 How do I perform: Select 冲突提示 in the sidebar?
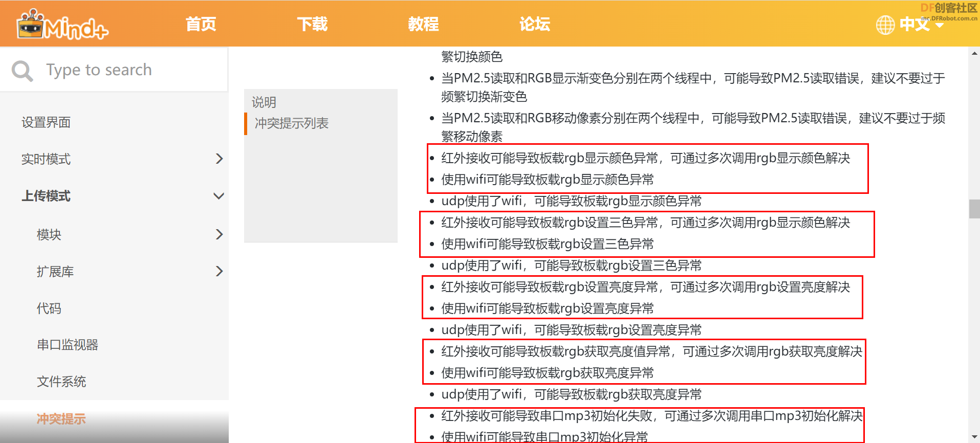61,419
